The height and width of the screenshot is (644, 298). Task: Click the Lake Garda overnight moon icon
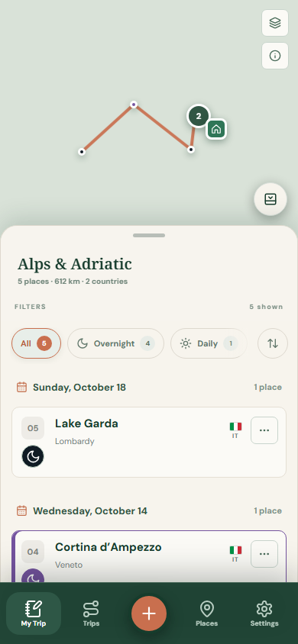pos(33,456)
